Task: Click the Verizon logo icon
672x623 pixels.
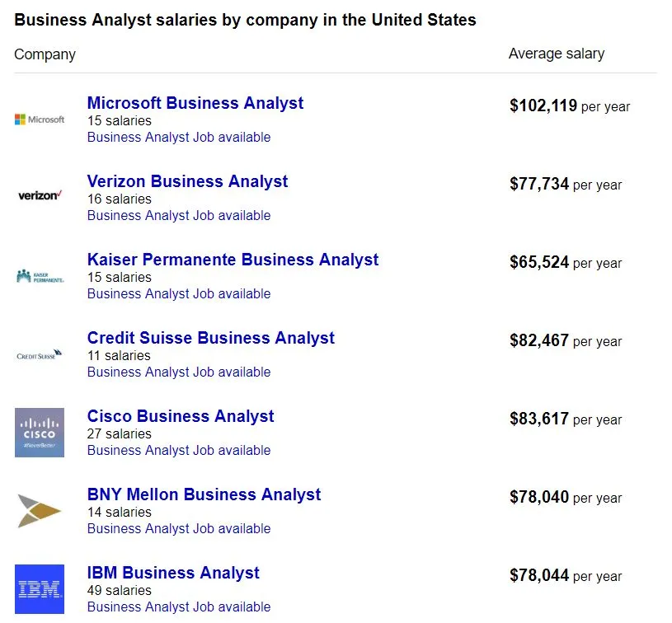Action: click(40, 195)
